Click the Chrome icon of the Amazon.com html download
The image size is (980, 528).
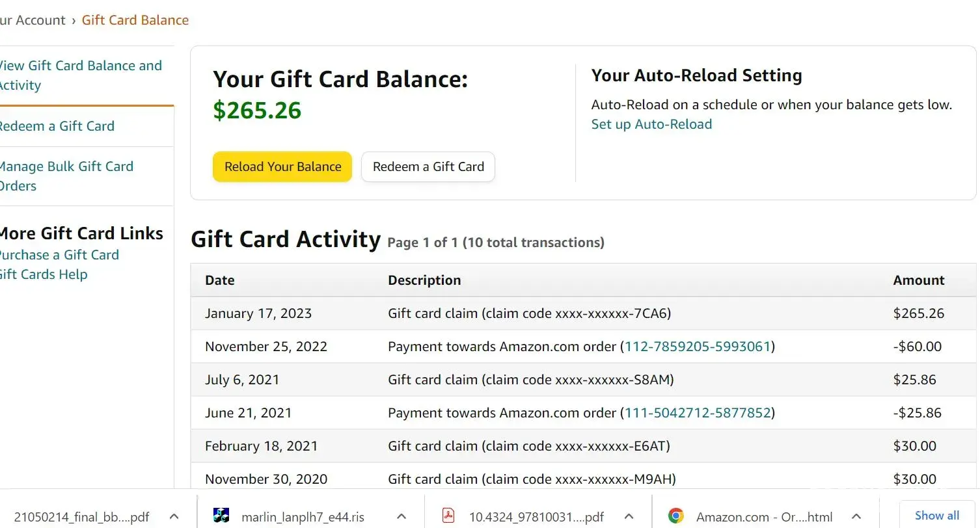[x=676, y=516]
